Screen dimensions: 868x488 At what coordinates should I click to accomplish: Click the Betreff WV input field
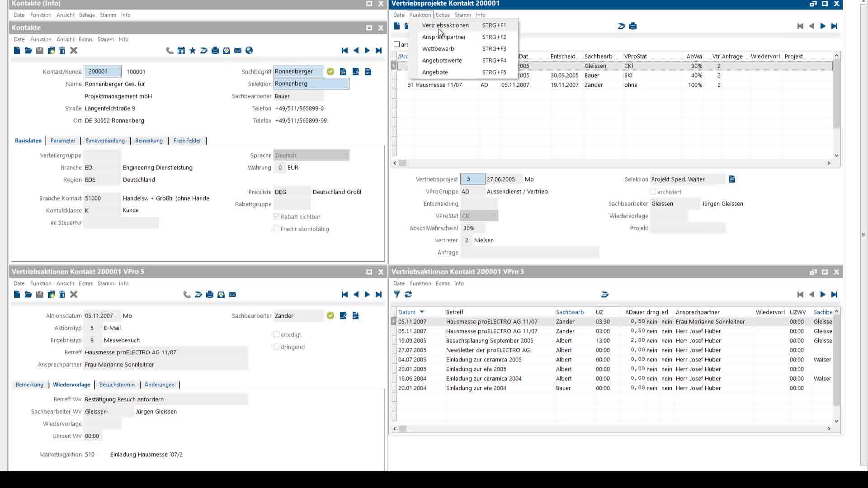165,399
